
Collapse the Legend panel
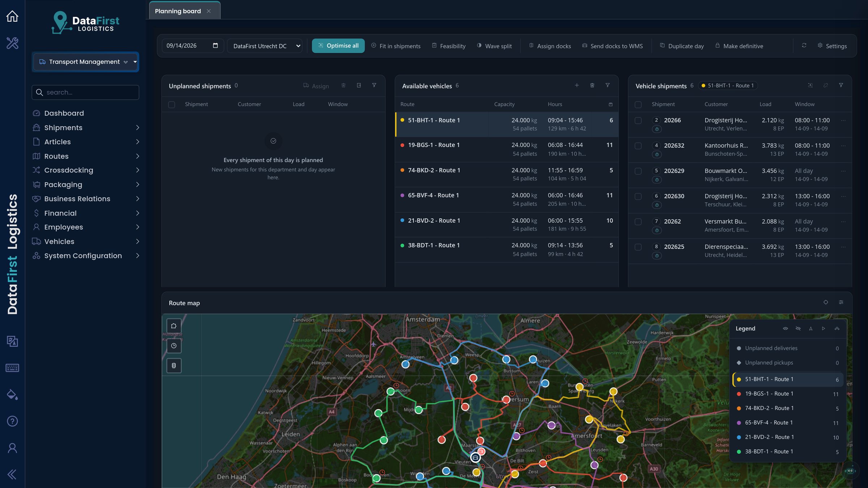tap(837, 329)
